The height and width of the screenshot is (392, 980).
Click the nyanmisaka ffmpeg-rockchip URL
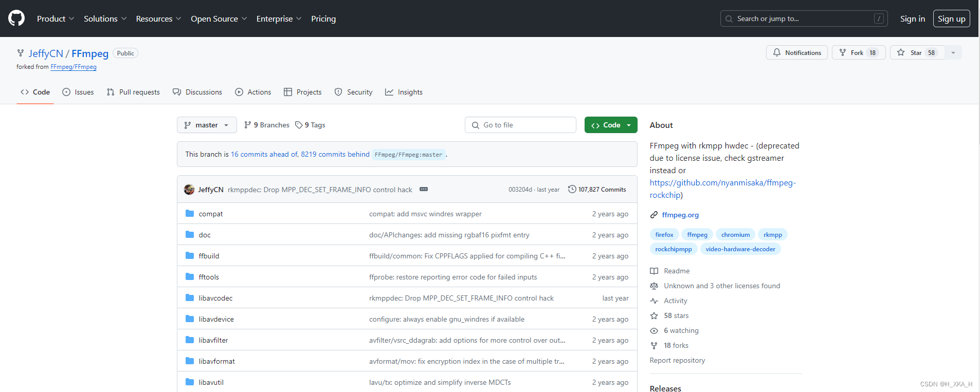pos(722,189)
